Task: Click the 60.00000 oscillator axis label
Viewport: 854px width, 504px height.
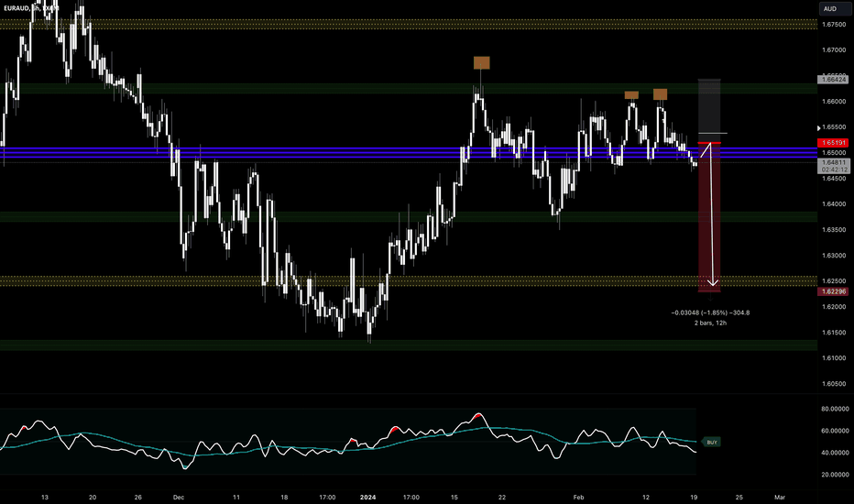Action: tap(835, 431)
